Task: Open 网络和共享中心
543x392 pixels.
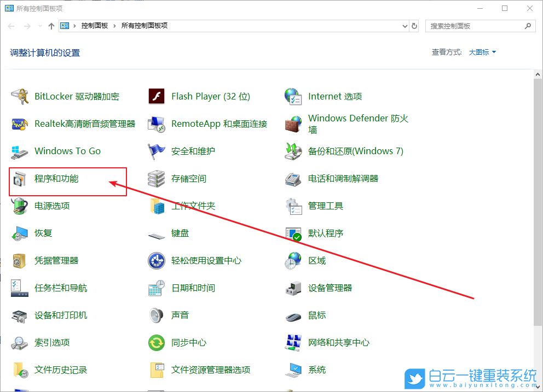Action: (x=338, y=343)
